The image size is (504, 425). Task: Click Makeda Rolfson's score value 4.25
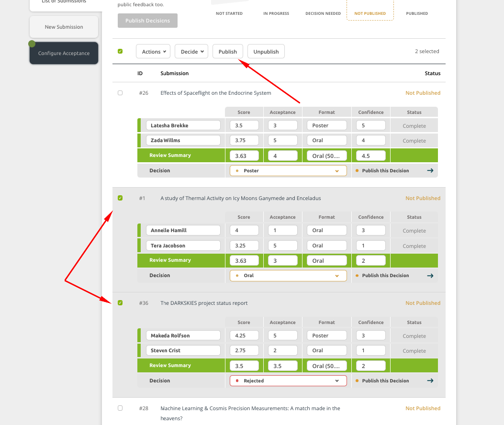pos(244,336)
